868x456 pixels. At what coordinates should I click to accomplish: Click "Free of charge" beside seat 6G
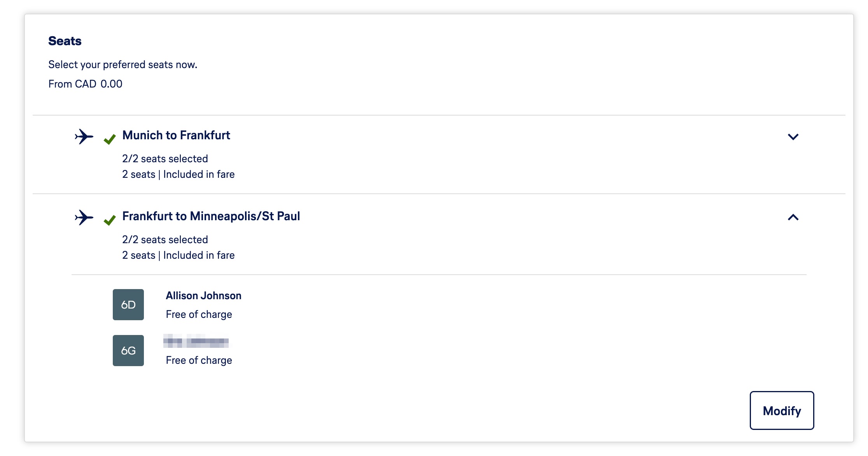(199, 360)
